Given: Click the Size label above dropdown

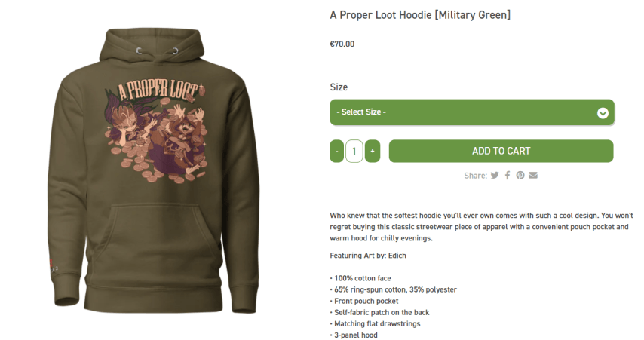Looking at the screenshot, I should 339,87.
